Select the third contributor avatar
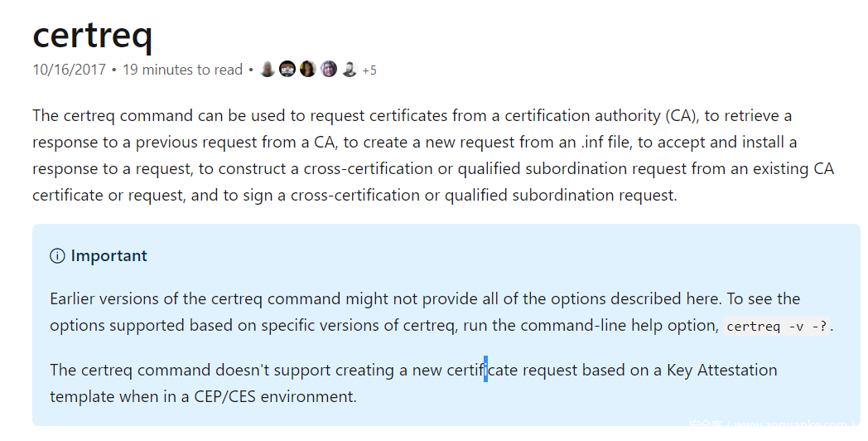Screen dimensions: 868x441 (308, 70)
